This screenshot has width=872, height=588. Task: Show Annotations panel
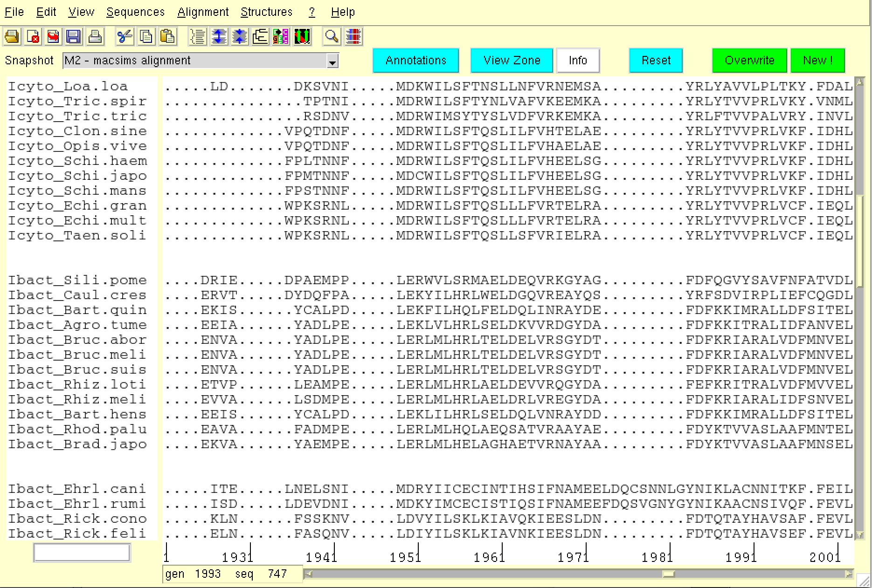pos(415,60)
